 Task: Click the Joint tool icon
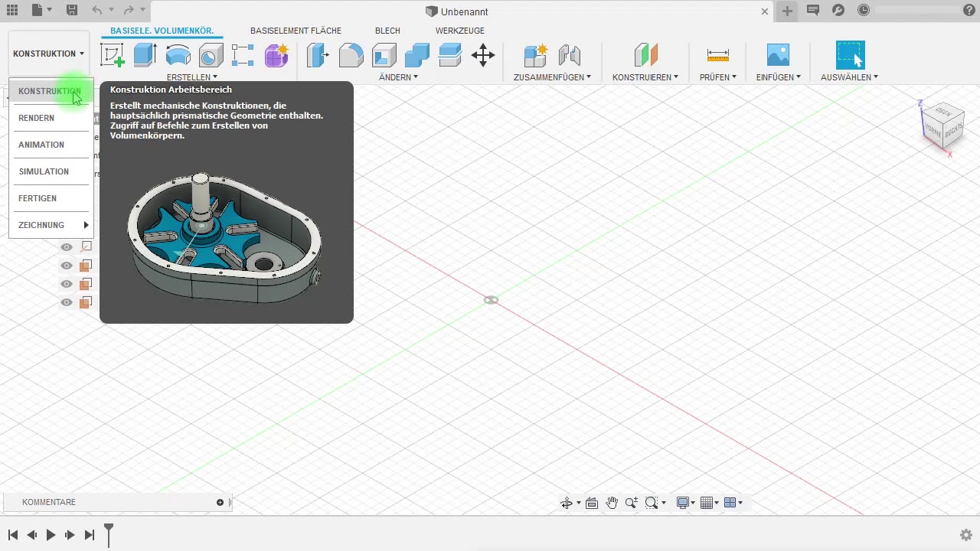(x=569, y=55)
